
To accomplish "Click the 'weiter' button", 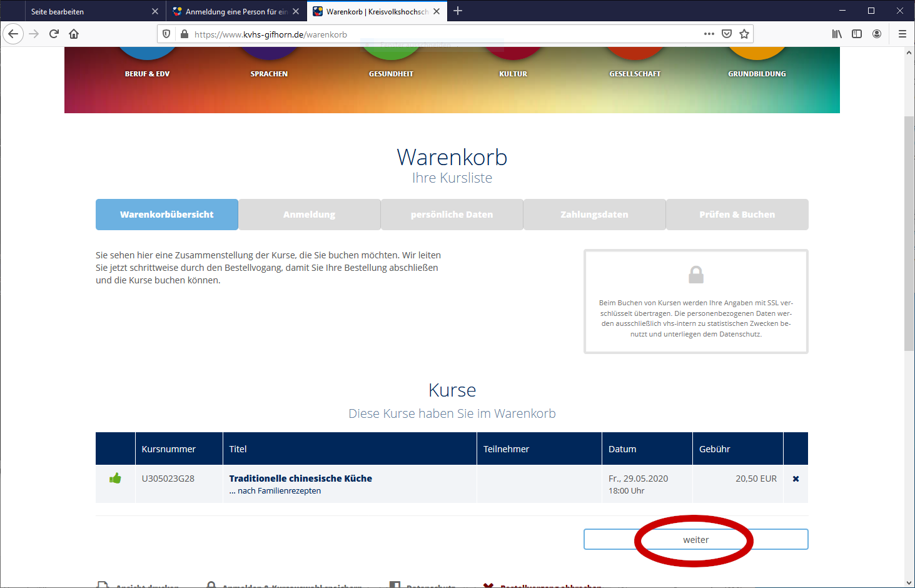I will pos(695,539).
